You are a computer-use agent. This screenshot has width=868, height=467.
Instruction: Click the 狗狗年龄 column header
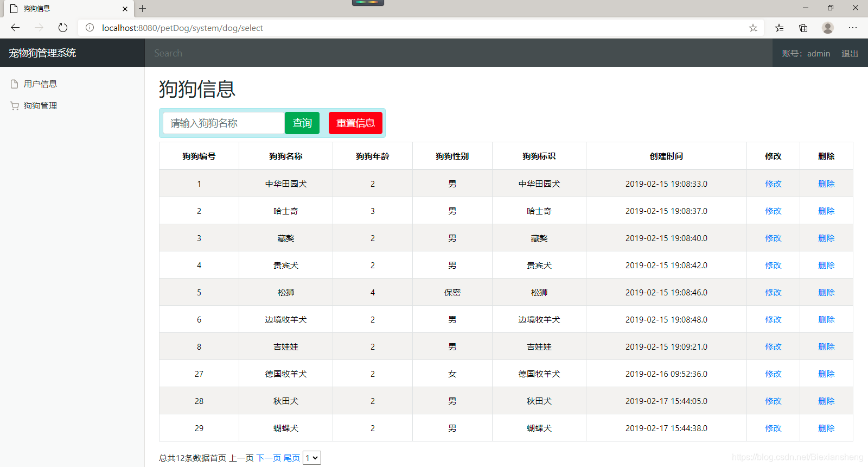click(373, 156)
